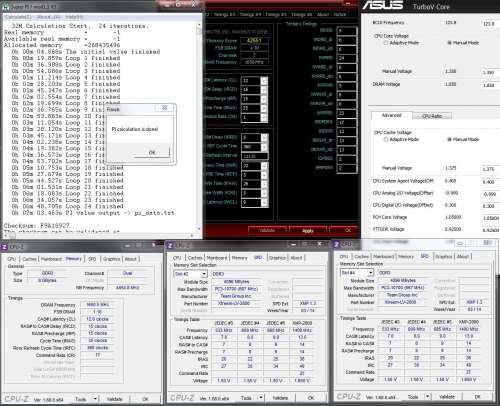
Task: Close the Finish dialog with its X
Action: [164, 108]
